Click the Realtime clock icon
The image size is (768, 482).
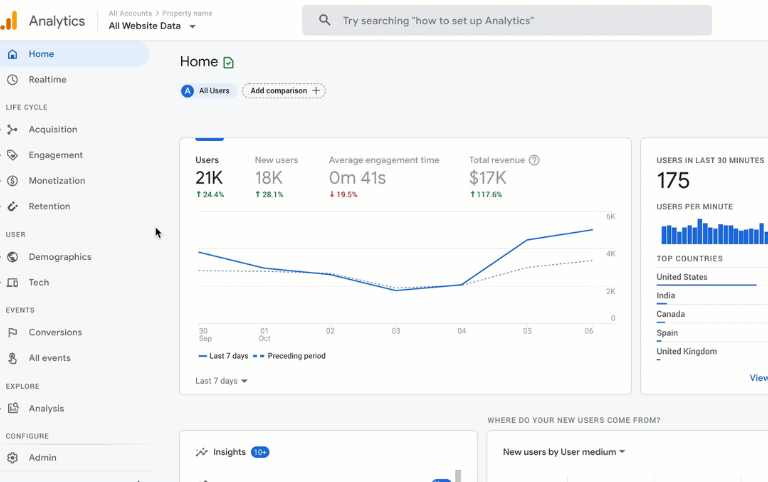13,79
